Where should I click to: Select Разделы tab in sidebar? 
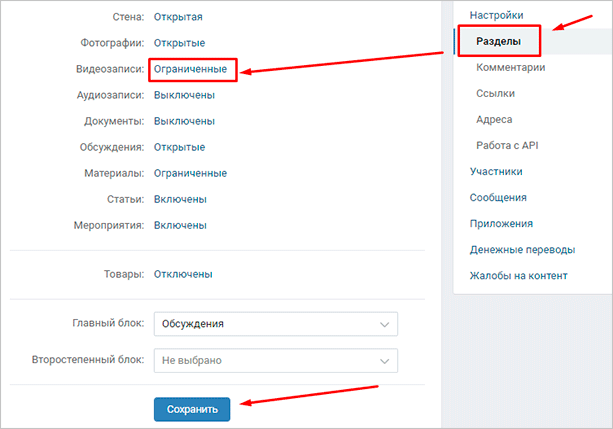500,42
